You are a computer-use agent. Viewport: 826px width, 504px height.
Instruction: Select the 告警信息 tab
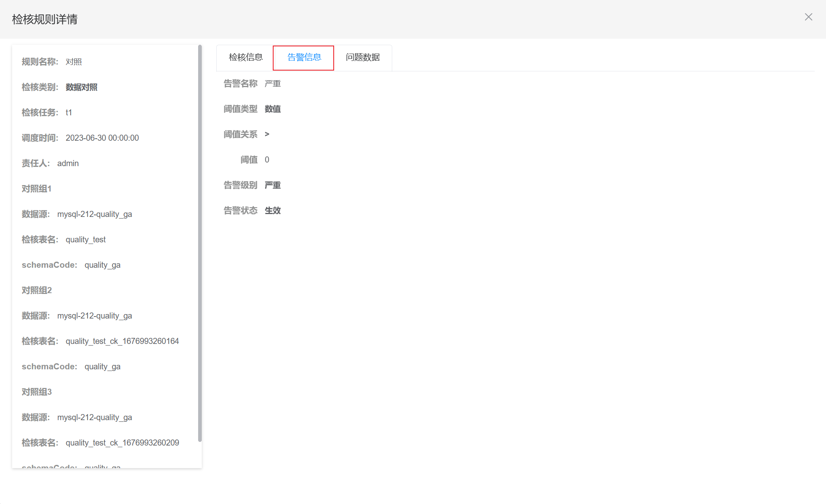coord(304,57)
